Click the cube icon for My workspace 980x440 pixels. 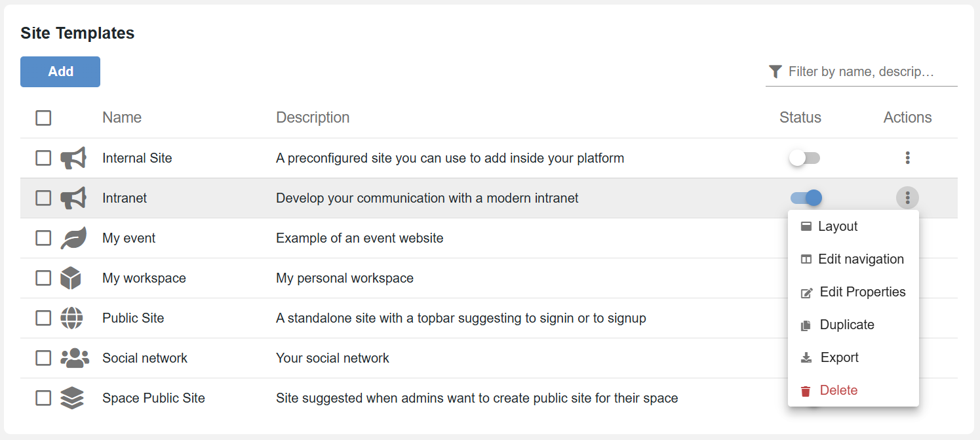tap(71, 278)
